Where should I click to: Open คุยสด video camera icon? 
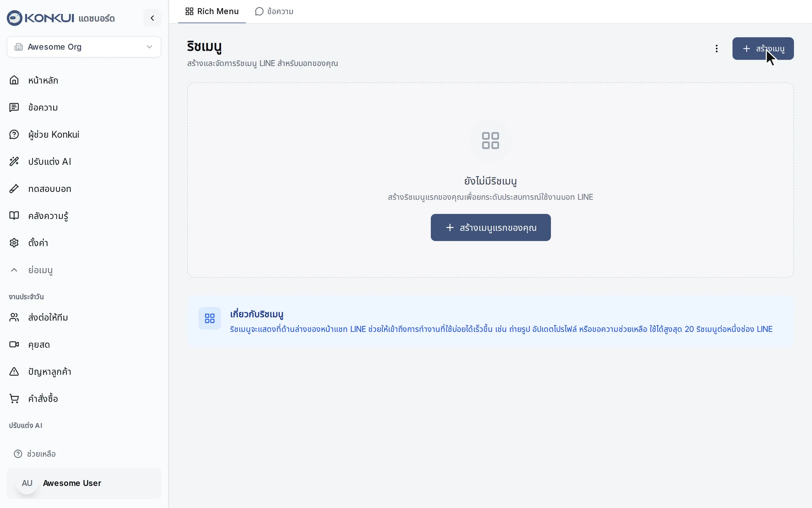click(x=14, y=344)
